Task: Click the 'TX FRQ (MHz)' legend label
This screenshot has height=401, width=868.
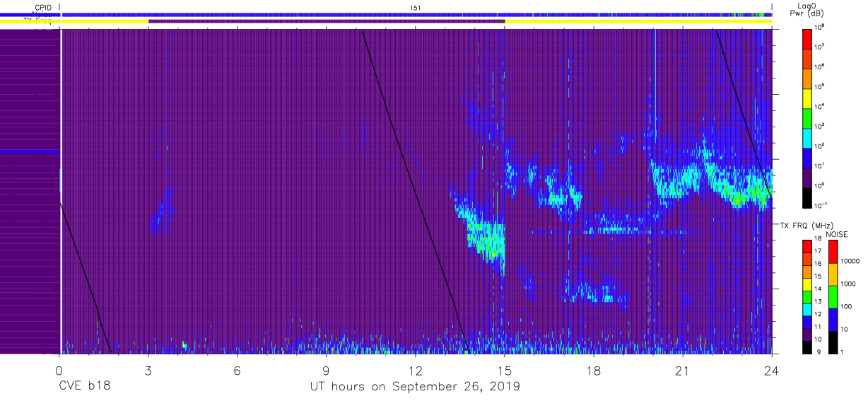Action: (806, 225)
